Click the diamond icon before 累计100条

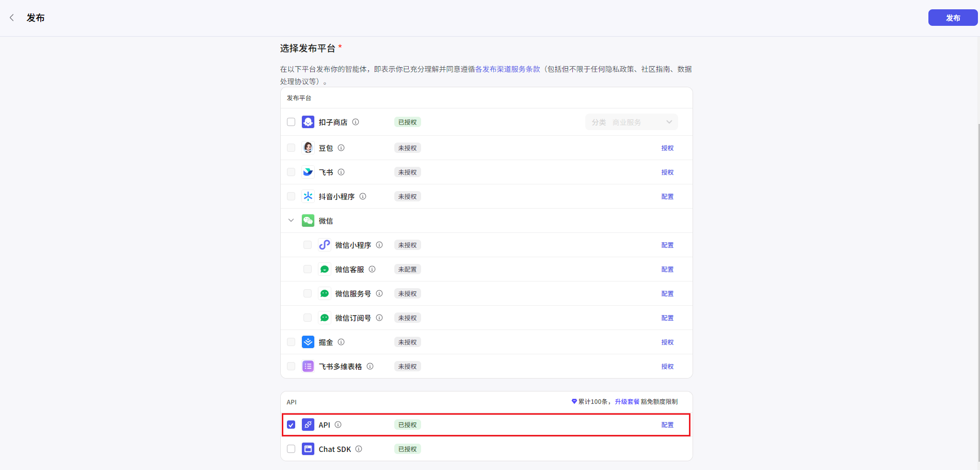coord(574,401)
